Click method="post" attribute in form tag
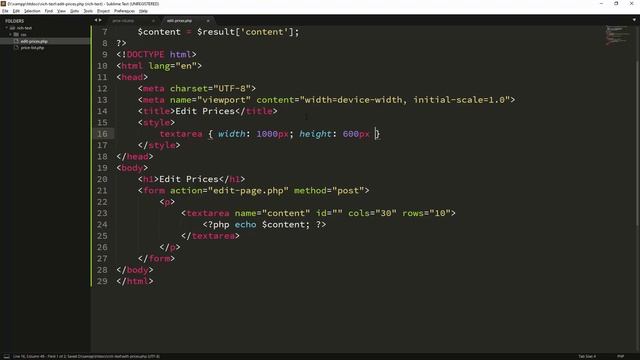 click(329, 191)
